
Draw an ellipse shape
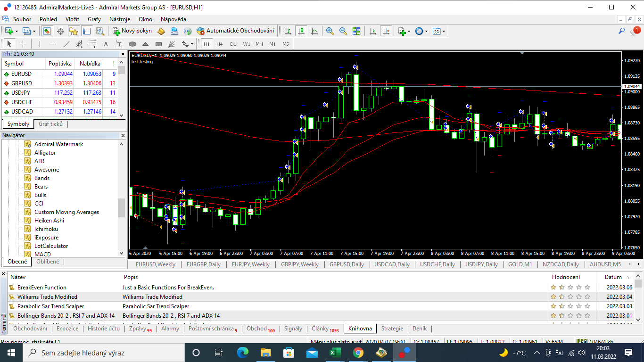tap(132, 44)
